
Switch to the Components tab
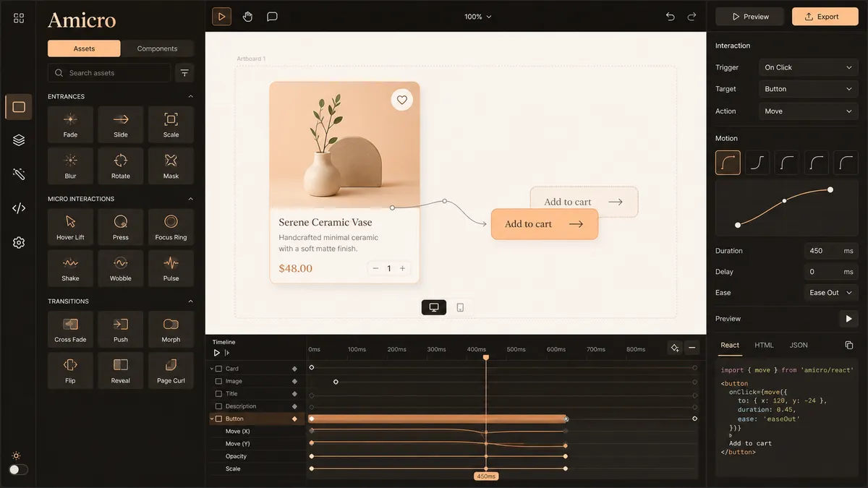157,48
